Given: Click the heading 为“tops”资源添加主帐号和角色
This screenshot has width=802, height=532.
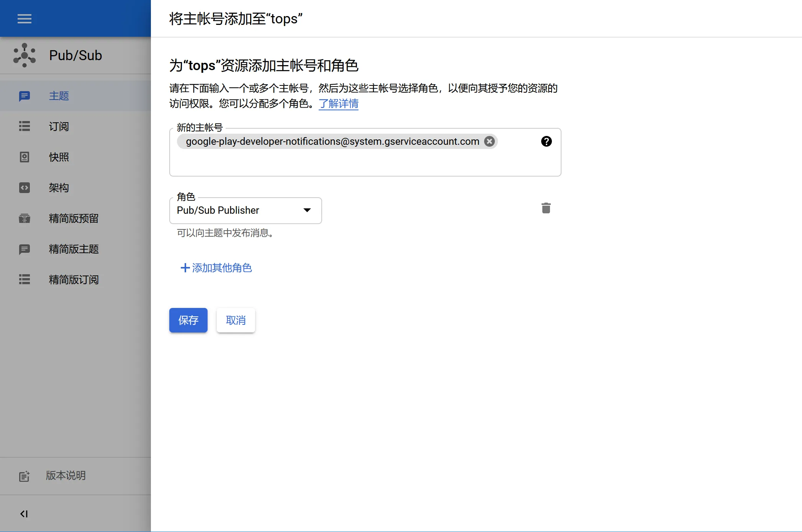Looking at the screenshot, I should pyautogui.click(x=264, y=65).
